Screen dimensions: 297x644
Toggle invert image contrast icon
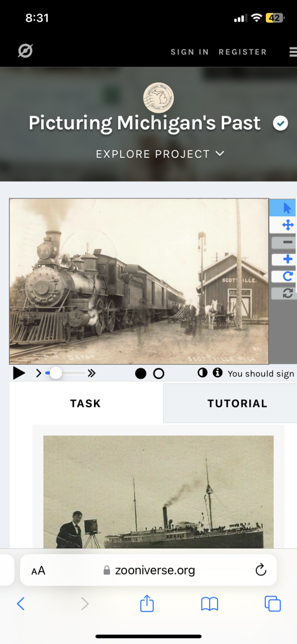pyautogui.click(x=203, y=373)
